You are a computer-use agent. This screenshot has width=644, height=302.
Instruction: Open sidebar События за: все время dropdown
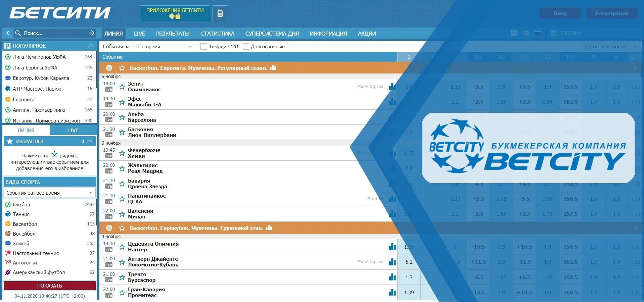click(49, 193)
